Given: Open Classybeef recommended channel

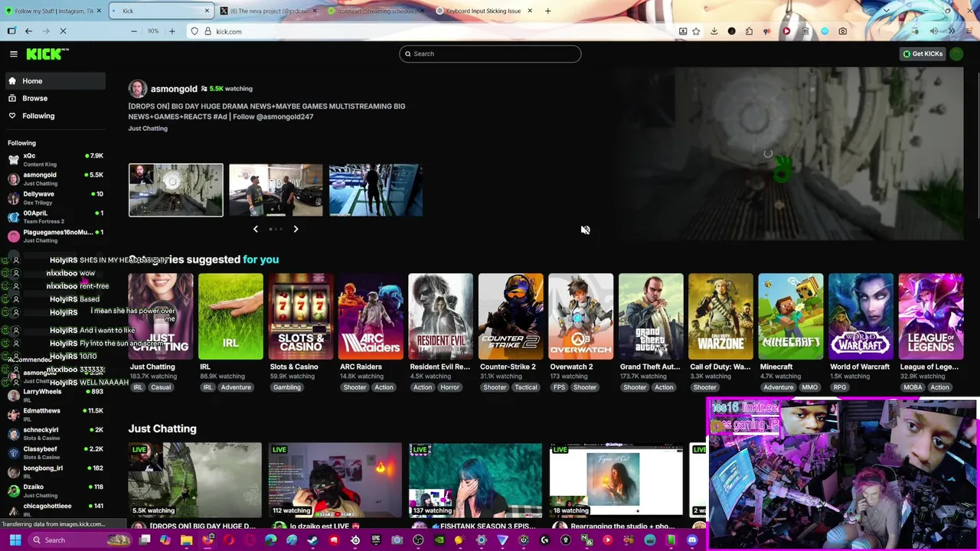Looking at the screenshot, I should (54, 452).
